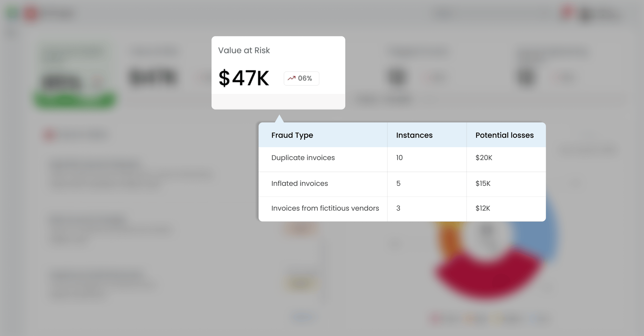Select the Duplicate invoices row

[303, 158]
